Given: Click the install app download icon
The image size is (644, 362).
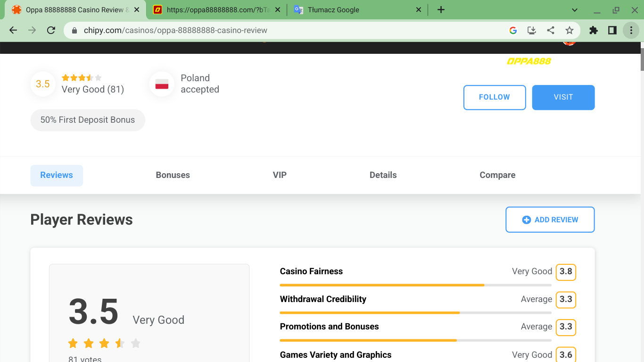Looking at the screenshot, I should (x=532, y=30).
